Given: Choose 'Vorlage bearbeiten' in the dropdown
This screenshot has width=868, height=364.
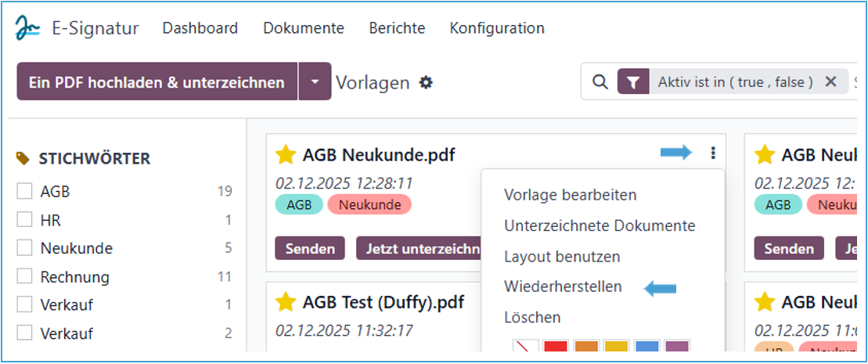Looking at the screenshot, I should [570, 195].
